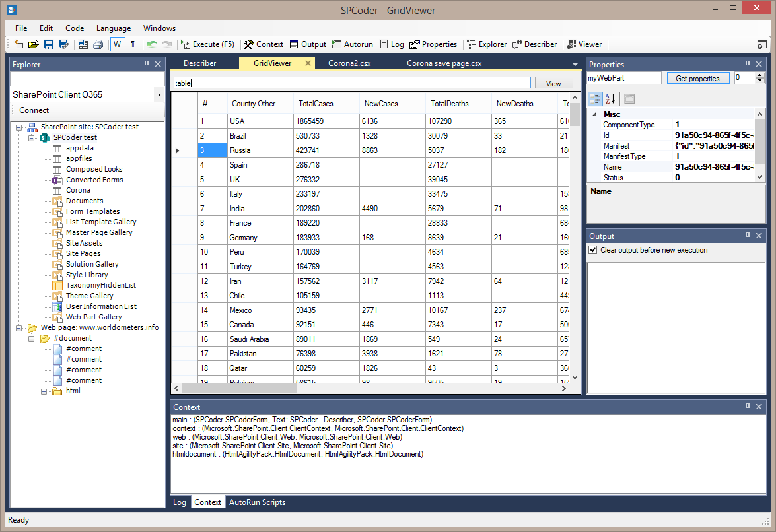Switch to the Corona save page.csx tab
The width and height of the screenshot is (776, 532).
(x=444, y=63)
